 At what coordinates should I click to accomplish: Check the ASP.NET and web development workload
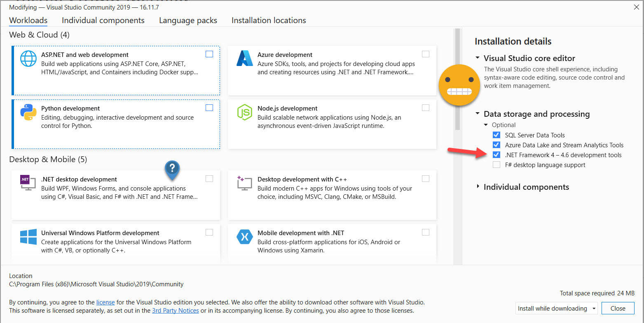(209, 54)
